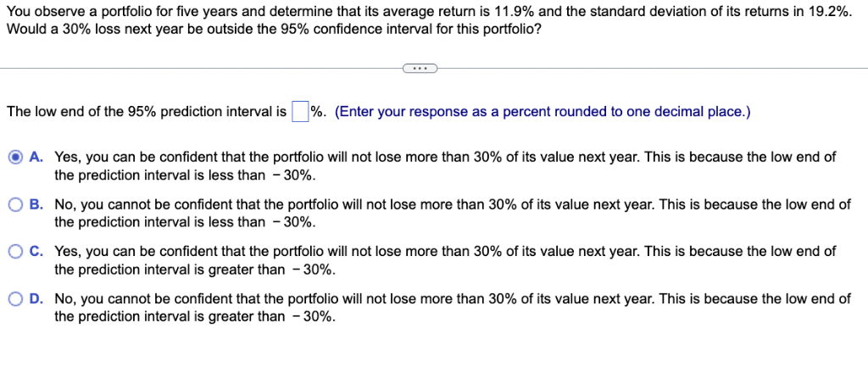868x373 pixels.
Task: Click the blue "Enter your response" hint text
Action: pyautogui.click(x=542, y=112)
